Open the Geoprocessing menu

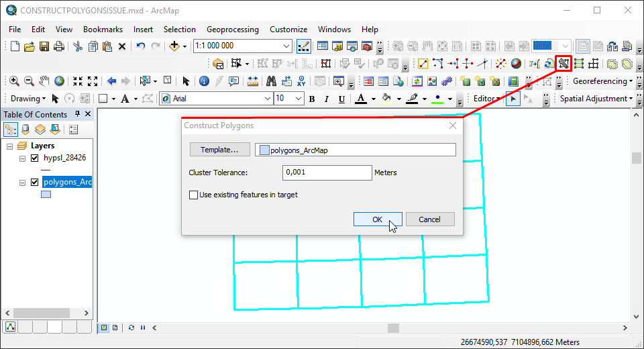coord(233,30)
